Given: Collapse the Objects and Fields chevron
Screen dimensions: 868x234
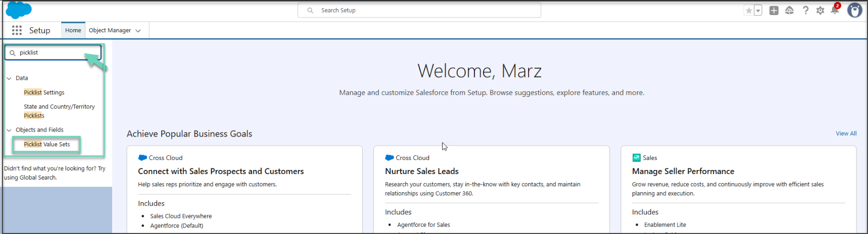Looking at the screenshot, I should coord(9,130).
